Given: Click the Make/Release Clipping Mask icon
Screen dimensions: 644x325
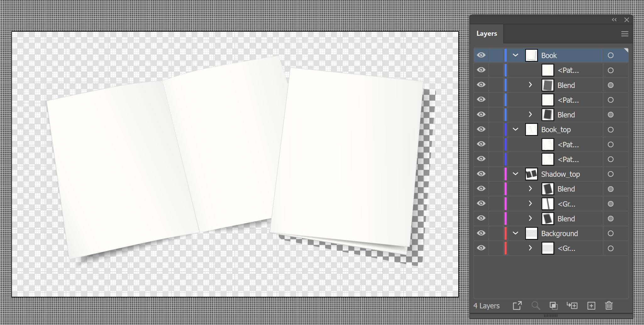Looking at the screenshot, I should click(x=553, y=306).
